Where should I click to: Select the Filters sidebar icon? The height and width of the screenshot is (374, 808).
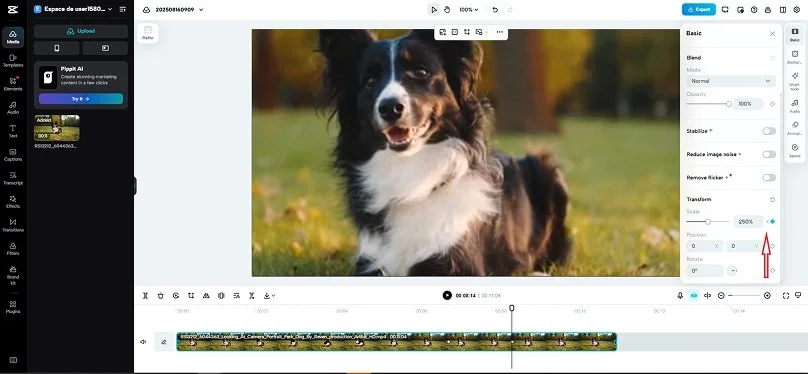(x=13, y=249)
